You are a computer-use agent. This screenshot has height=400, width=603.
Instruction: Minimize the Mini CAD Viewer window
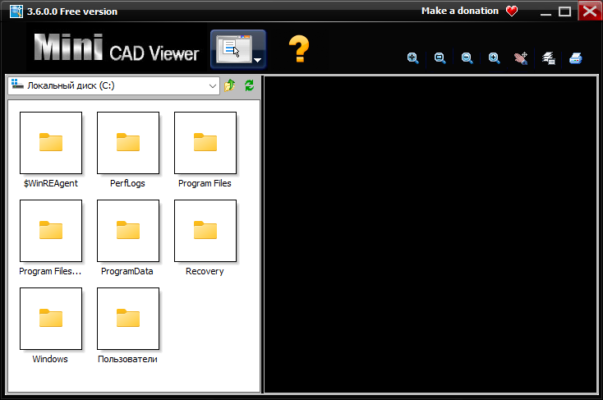(546, 12)
